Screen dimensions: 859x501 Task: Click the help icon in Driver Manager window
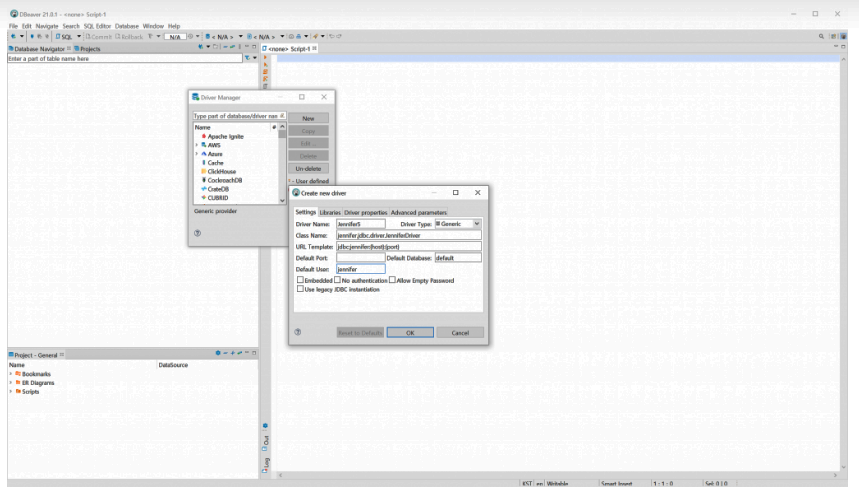pos(197,234)
